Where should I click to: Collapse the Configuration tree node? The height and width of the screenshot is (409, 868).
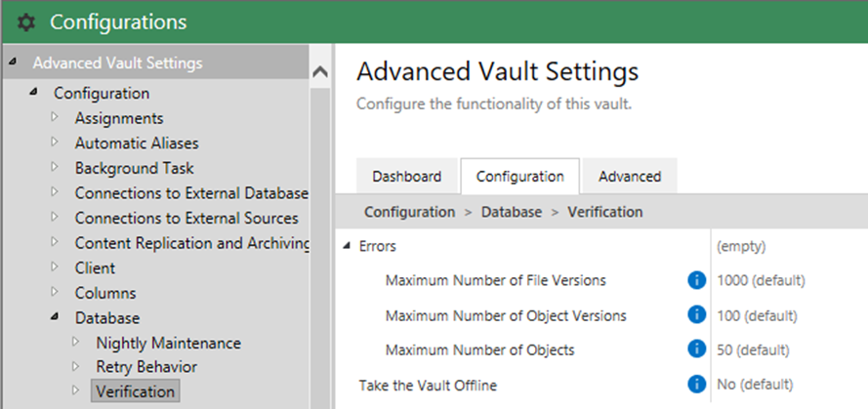click(x=33, y=92)
